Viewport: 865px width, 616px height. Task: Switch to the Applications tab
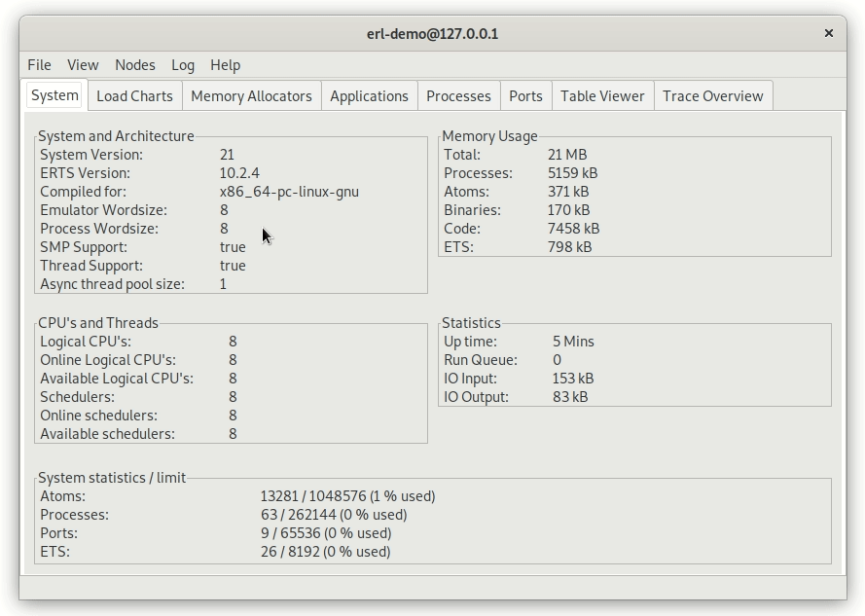[x=369, y=96]
